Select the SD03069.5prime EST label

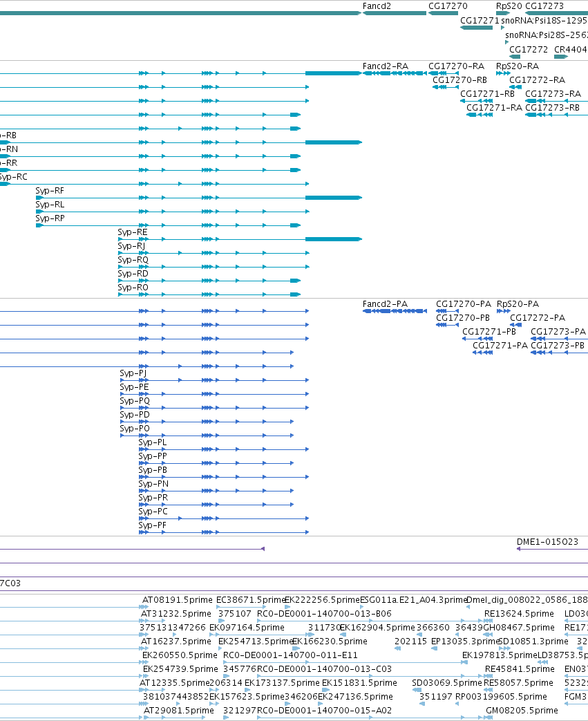pos(447,683)
